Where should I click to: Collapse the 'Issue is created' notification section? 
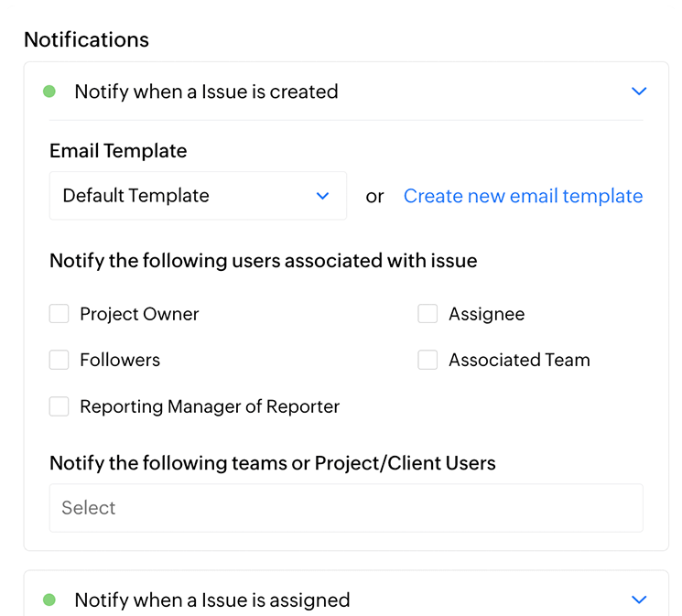(x=638, y=92)
